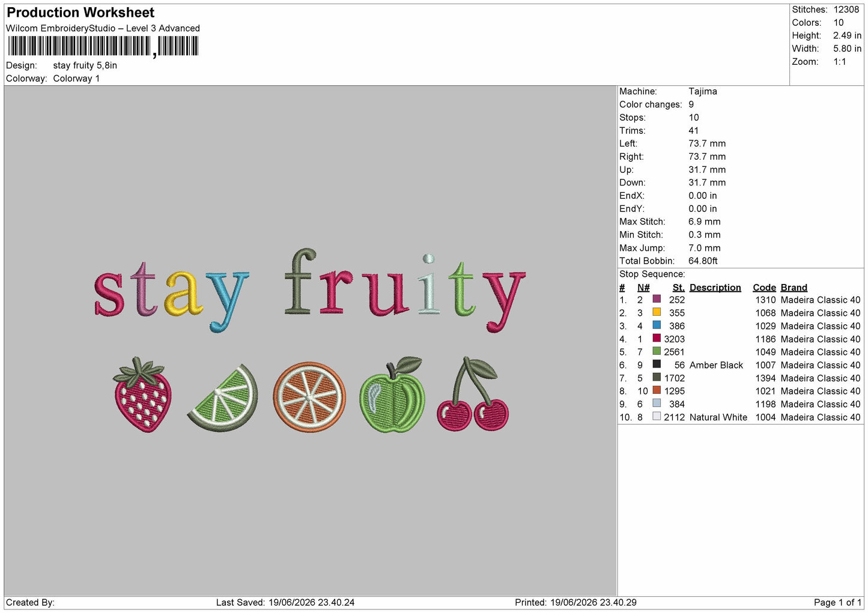
Task: Click the embroidered word 'fruity'
Action: [x=404, y=291]
